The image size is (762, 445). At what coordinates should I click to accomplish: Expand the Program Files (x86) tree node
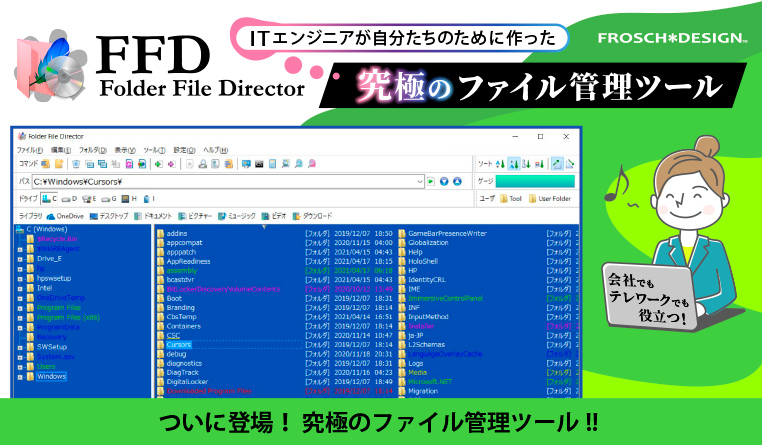pos(20,318)
